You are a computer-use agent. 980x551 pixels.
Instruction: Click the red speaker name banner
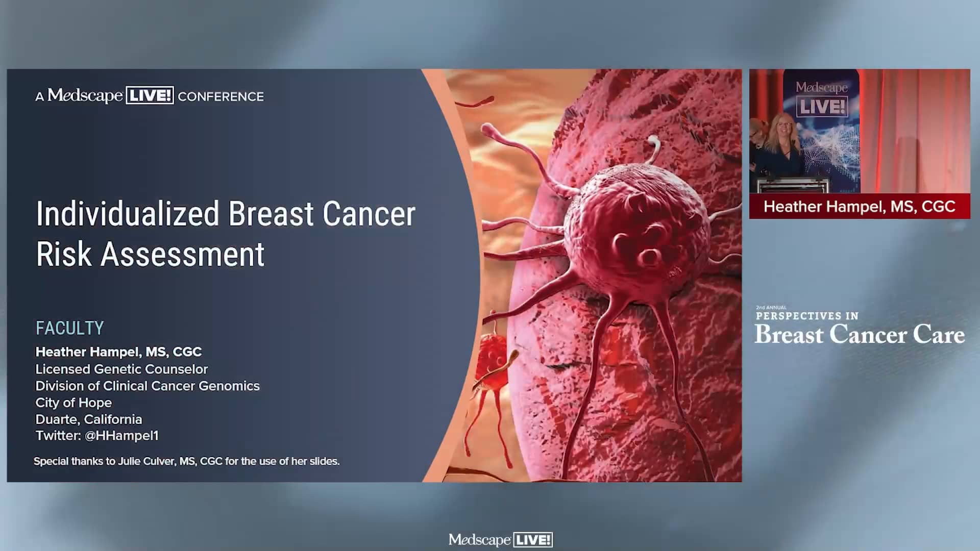tap(859, 207)
